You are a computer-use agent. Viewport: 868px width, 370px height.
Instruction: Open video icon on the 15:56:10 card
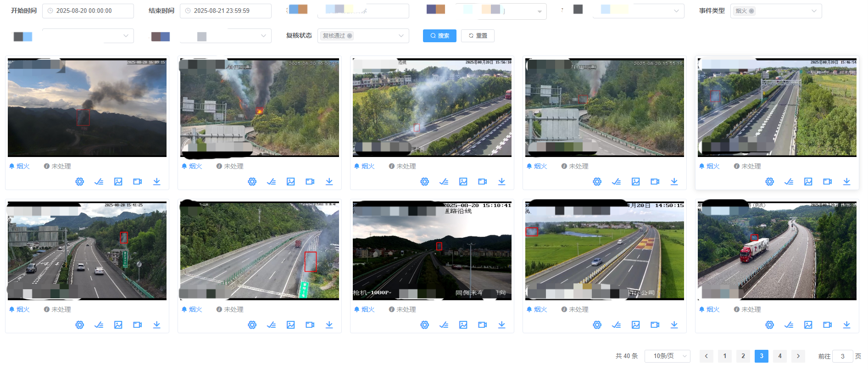point(483,182)
